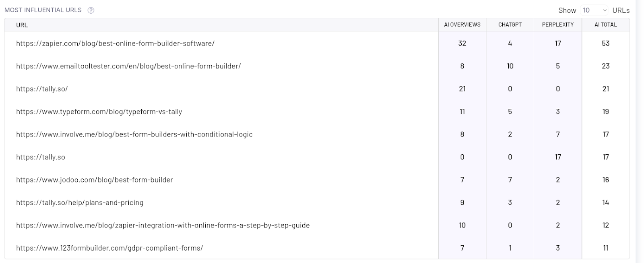Open the https://tally.so/ link with trailing slash
This screenshot has height=263, width=644.
click(42, 89)
